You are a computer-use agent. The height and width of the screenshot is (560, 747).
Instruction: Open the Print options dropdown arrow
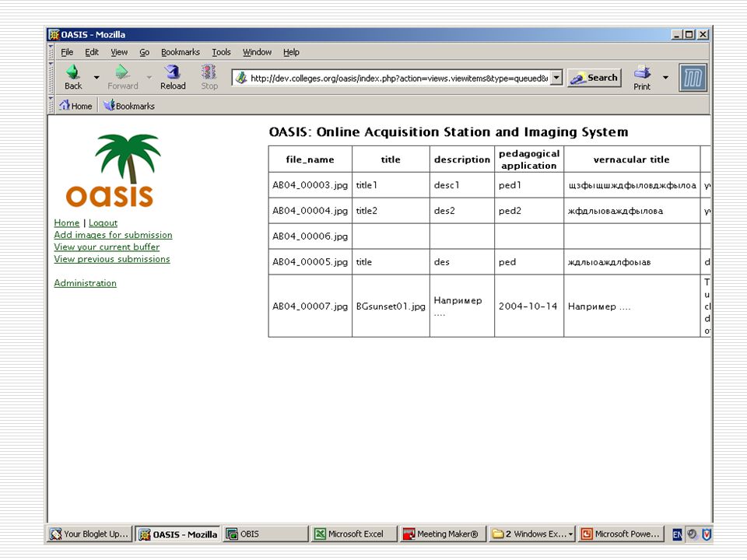click(665, 77)
